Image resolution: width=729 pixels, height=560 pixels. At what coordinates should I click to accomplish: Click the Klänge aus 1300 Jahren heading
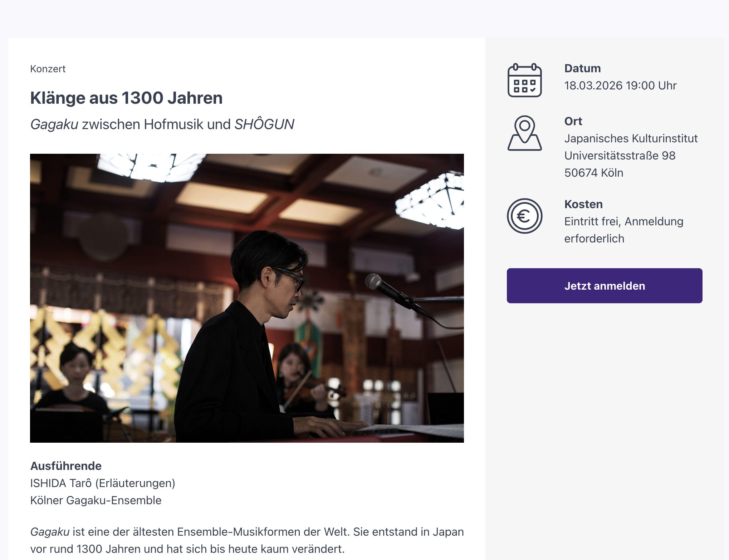pos(126,98)
